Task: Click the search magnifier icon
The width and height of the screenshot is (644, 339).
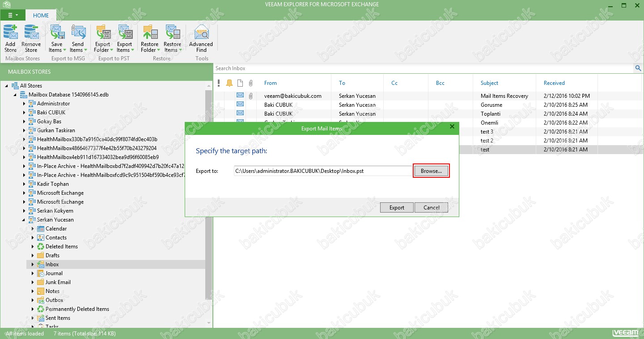Action: 638,68
